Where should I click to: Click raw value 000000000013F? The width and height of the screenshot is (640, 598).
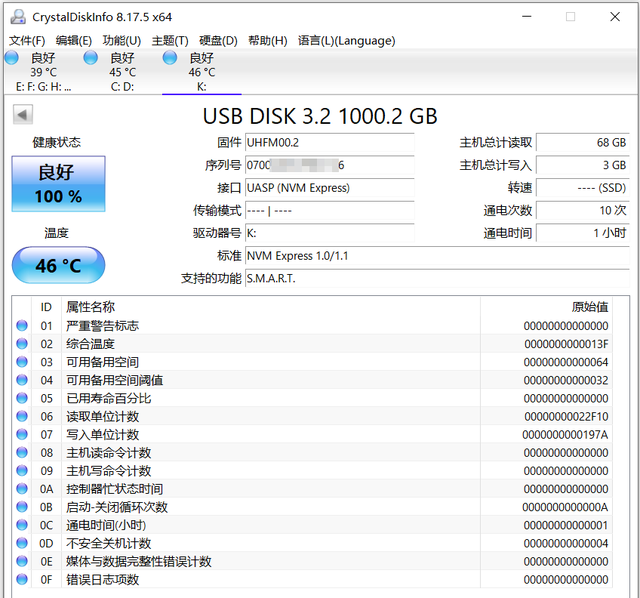(566, 344)
